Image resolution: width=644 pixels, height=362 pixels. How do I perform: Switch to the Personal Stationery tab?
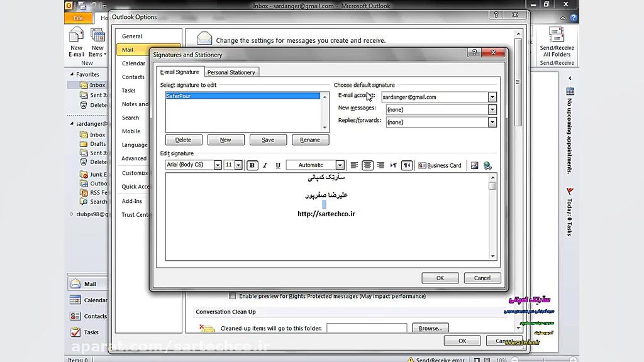click(231, 72)
